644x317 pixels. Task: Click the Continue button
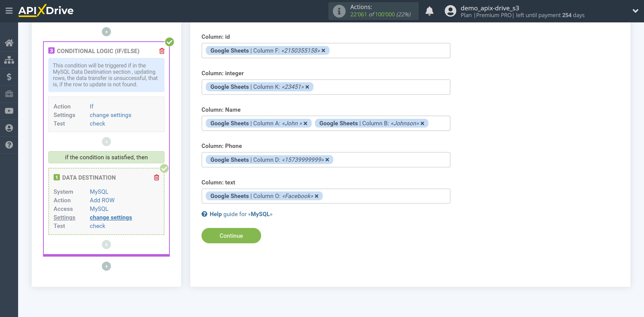coord(231,235)
